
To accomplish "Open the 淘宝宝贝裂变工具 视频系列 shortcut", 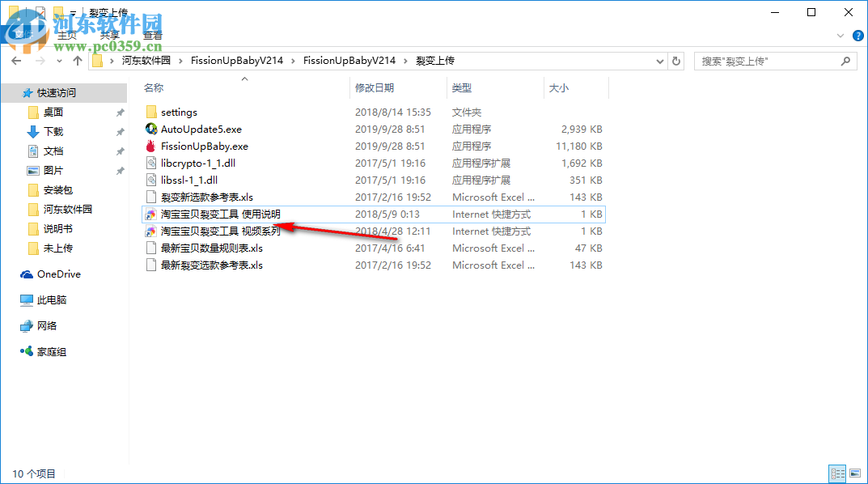I will pos(213,231).
